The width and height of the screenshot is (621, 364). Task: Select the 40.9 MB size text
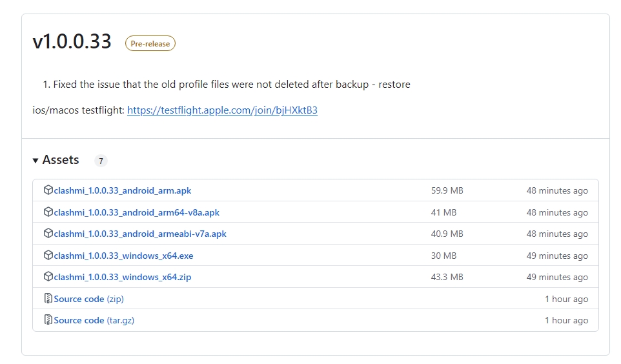[x=447, y=234]
